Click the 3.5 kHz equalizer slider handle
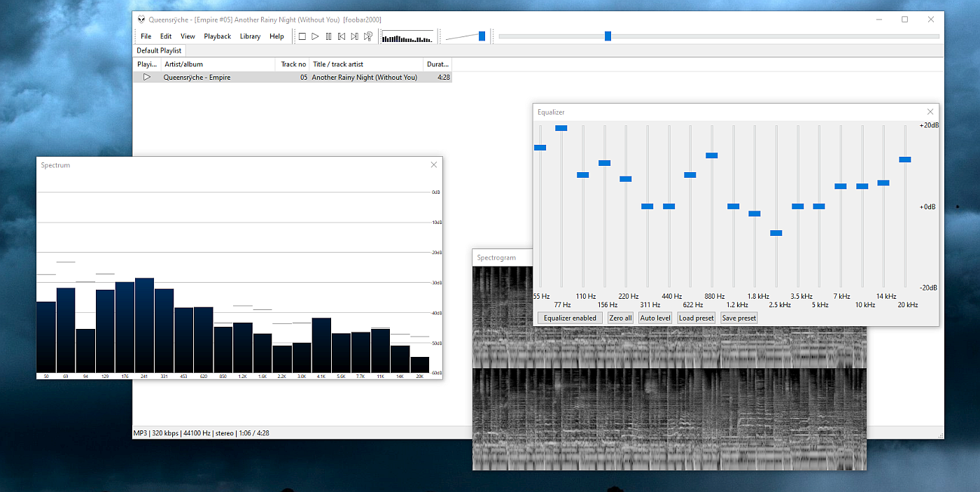Screen dimensions: 980x492 click(798, 206)
